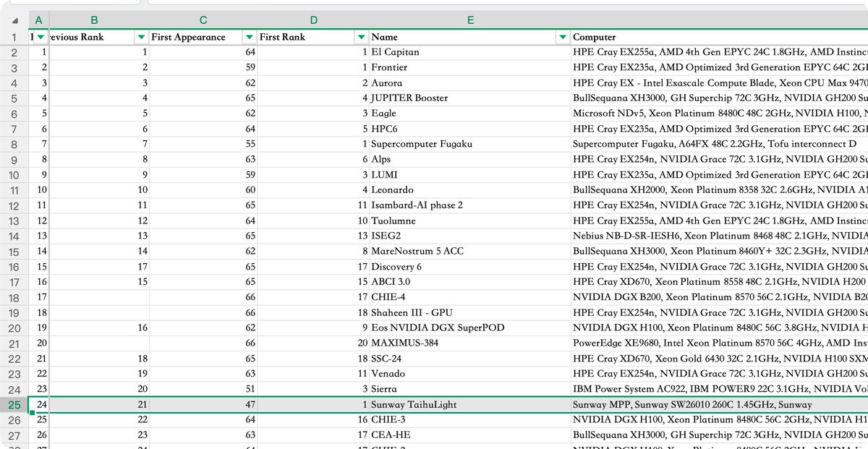Click the PowerEdge XE9680 computer cell
The height and width of the screenshot is (449, 868).
point(719,343)
